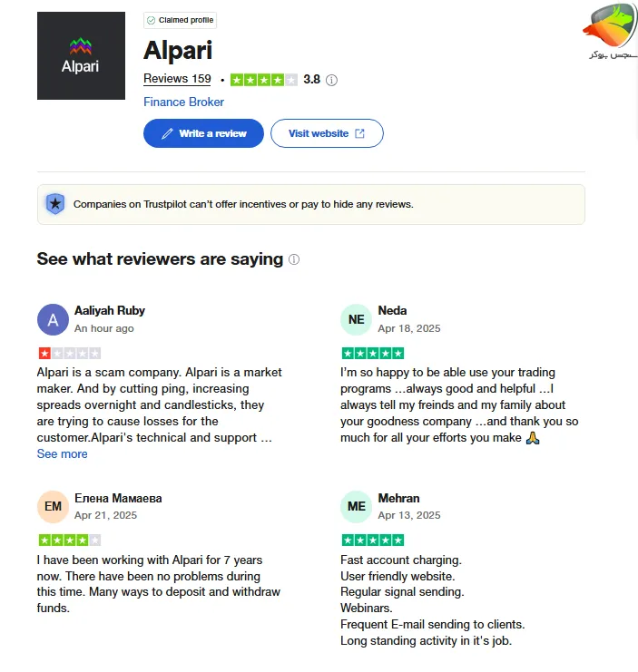Click the pencil icon in Write a review
Viewport: 638px width, 672px height.
[x=167, y=133]
